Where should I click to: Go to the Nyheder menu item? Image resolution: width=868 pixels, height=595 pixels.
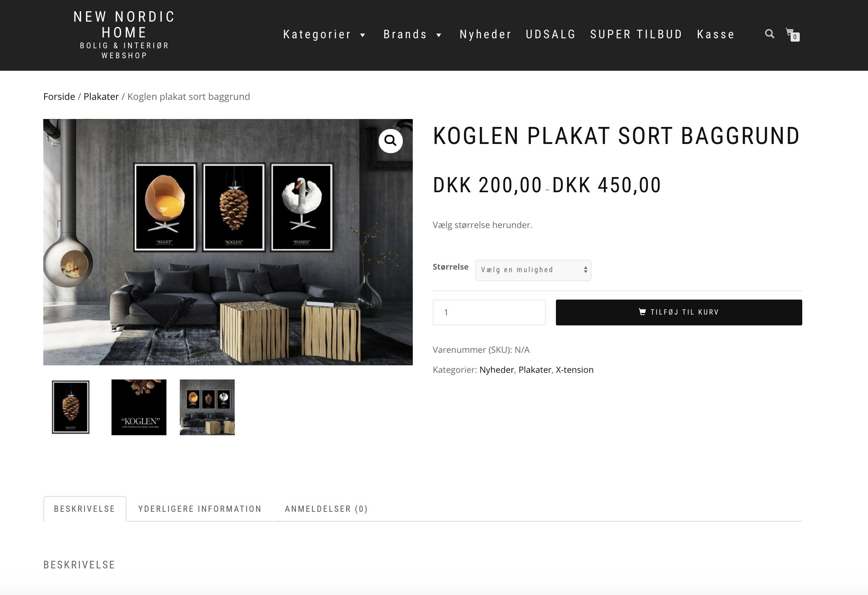pos(485,35)
